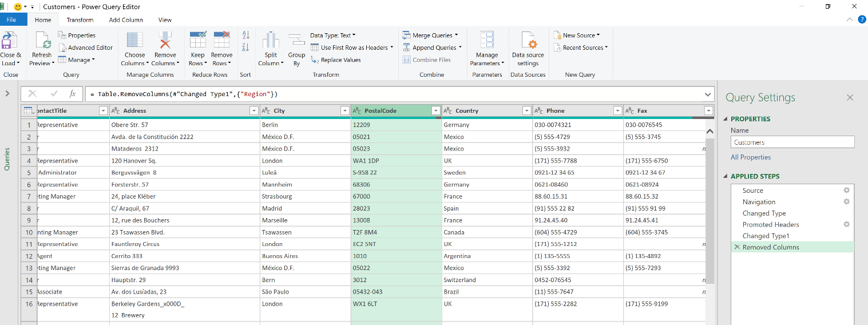Open PostalCode column filter dropdown
This screenshot has width=868, height=325.
click(x=436, y=111)
